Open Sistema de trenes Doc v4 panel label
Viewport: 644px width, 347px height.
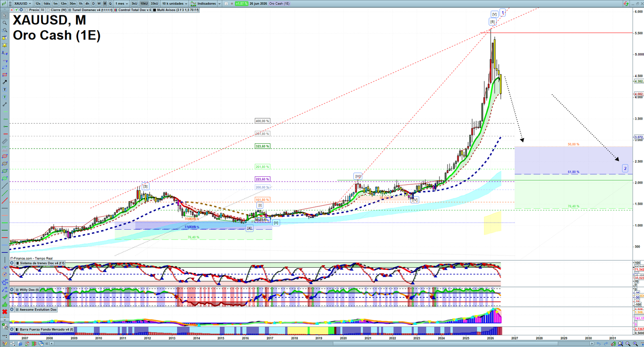click(x=42, y=263)
